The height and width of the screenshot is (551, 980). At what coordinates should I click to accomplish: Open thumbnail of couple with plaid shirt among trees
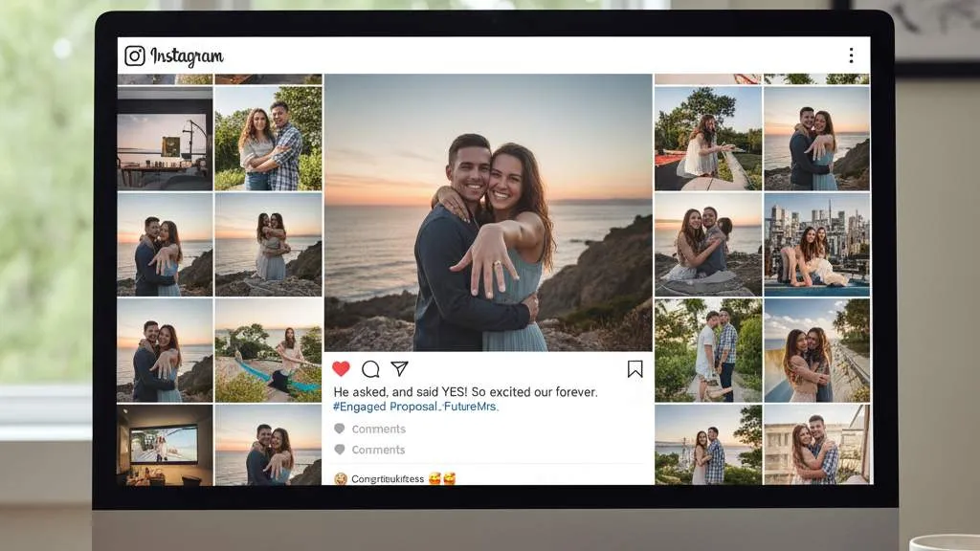click(x=268, y=139)
